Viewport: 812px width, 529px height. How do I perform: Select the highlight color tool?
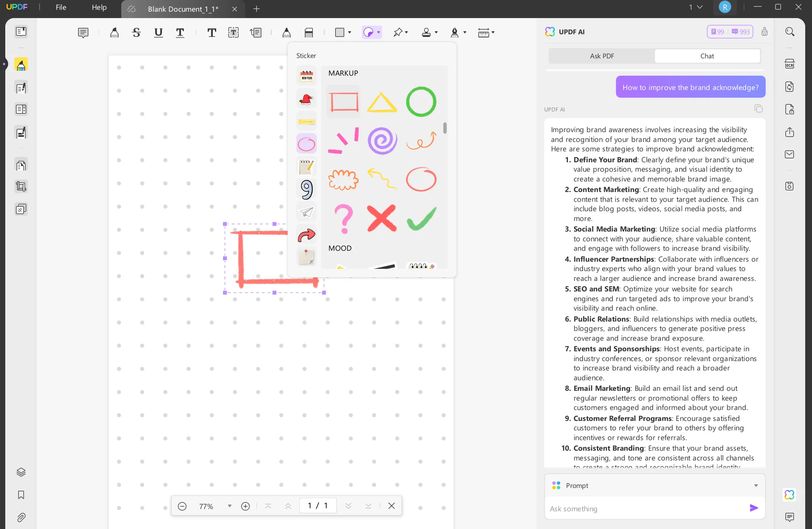coord(114,32)
